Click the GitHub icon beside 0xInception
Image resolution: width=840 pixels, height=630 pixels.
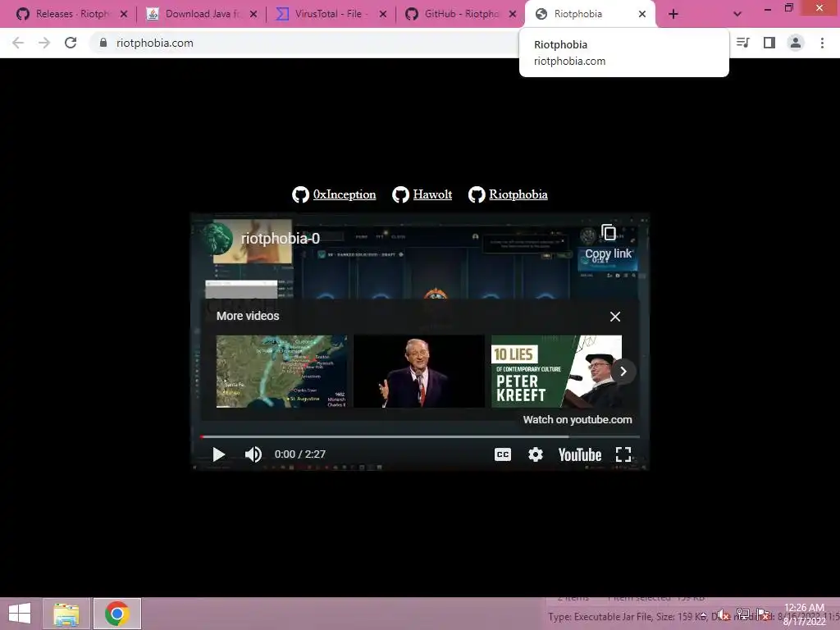tap(300, 194)
